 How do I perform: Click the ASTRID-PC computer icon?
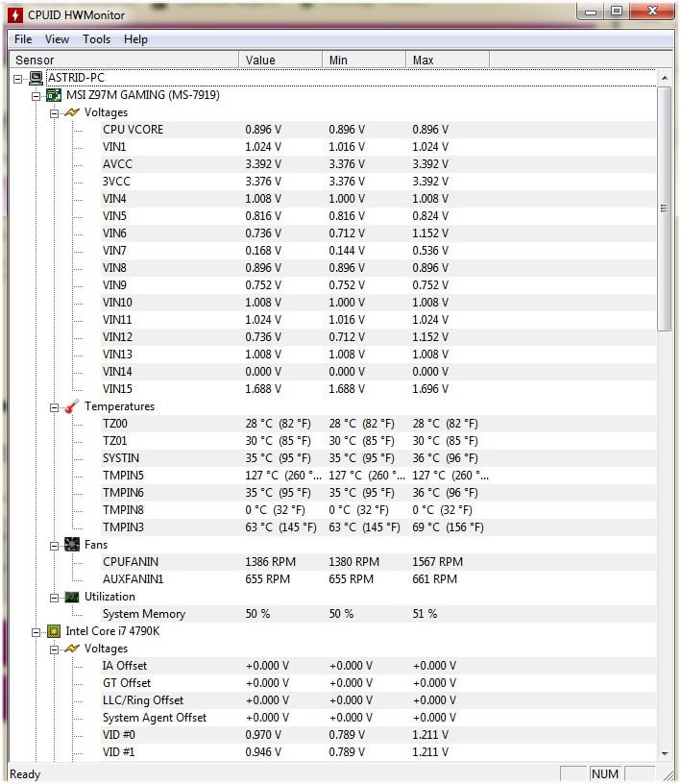click(x=36, y=78)
